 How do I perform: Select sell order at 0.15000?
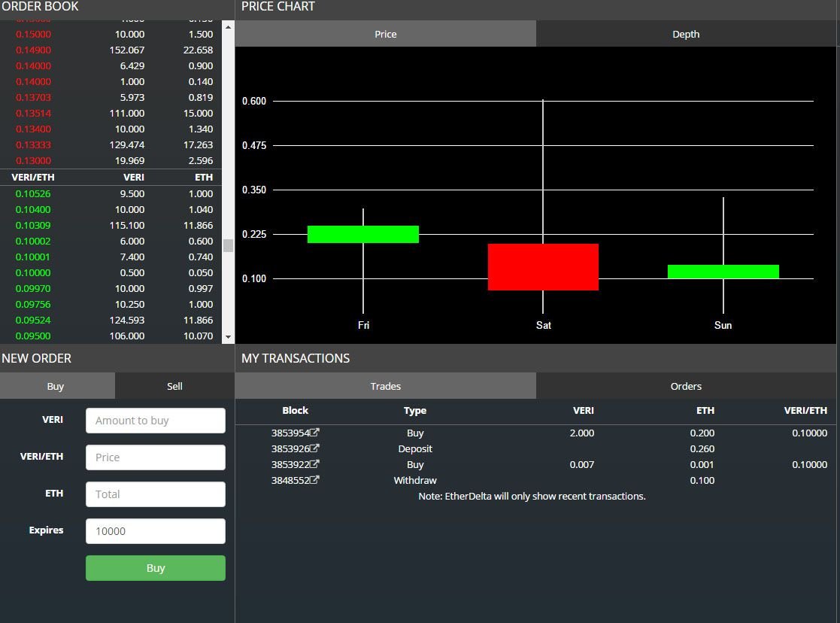(111, 34)
